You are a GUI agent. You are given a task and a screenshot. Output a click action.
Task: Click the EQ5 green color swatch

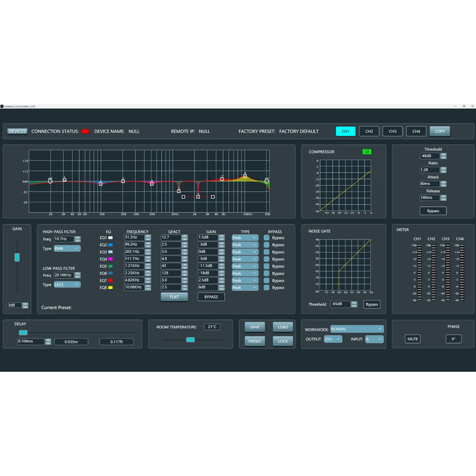click(110, 266)
